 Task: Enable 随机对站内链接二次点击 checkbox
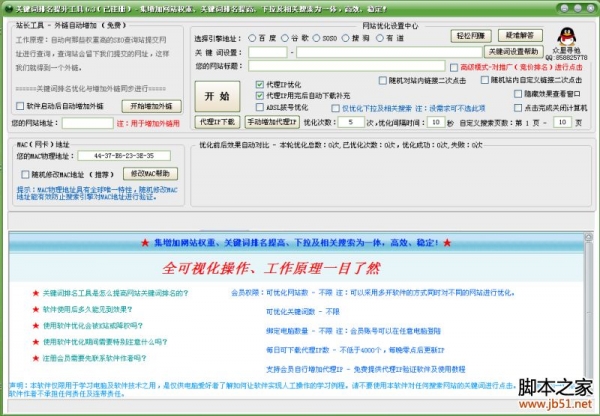click(x=383, y=80)
